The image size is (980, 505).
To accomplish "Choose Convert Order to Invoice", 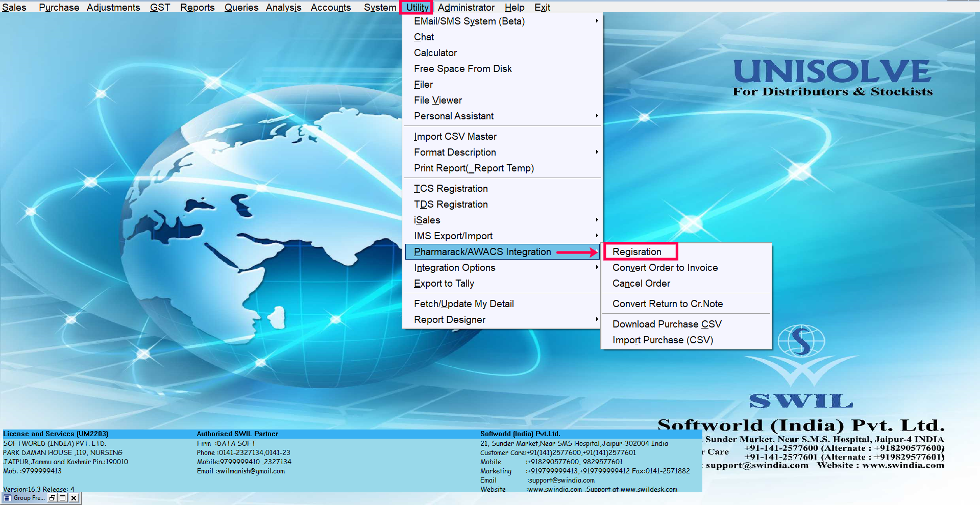I will click(x=687, y=267).
